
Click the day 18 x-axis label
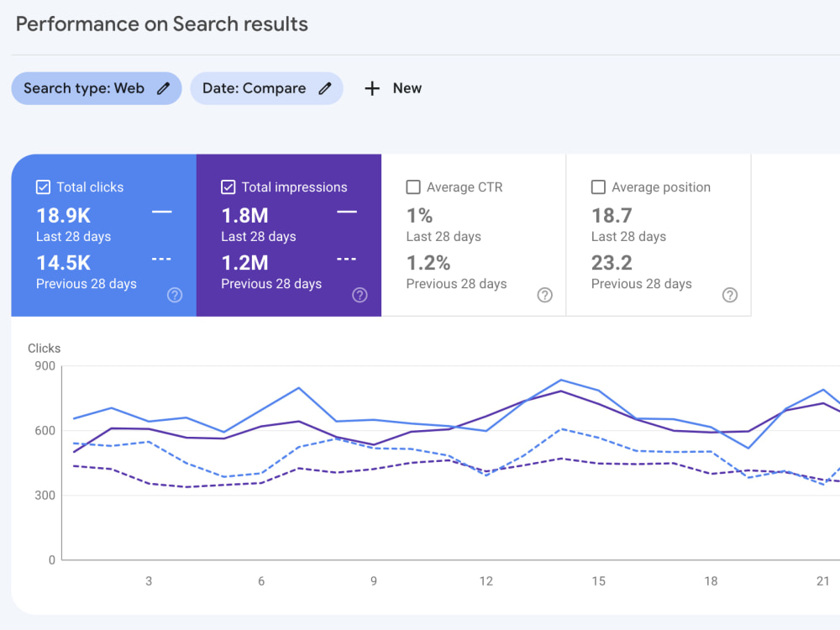711,581
